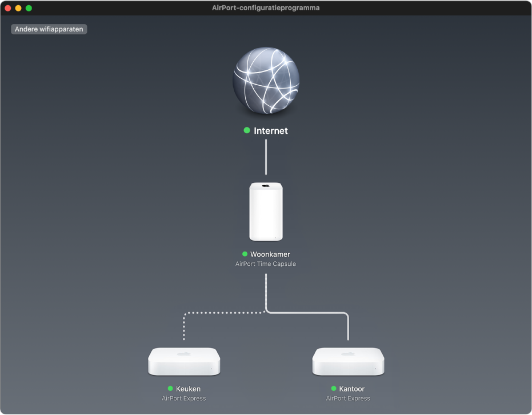Image resolution: width=532 pixels, height=415 pixels.
Task: Click the Internet globe icon
Action: (x=266, y=82)
